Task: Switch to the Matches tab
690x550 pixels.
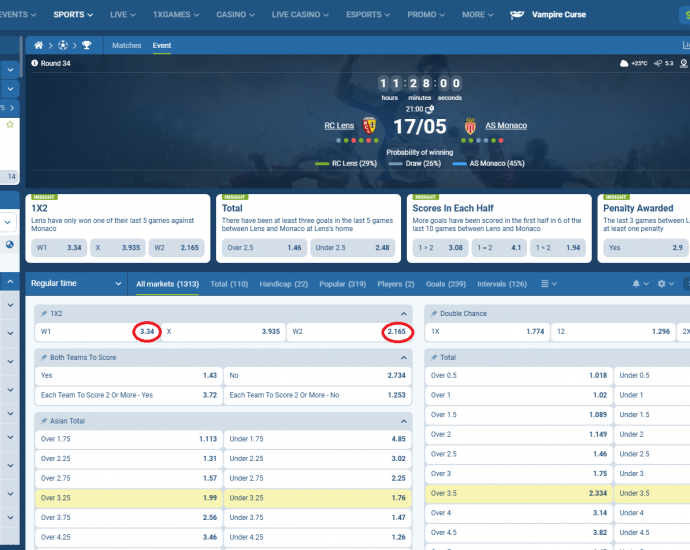Action: pyautogui.click(x=127, y=45)
